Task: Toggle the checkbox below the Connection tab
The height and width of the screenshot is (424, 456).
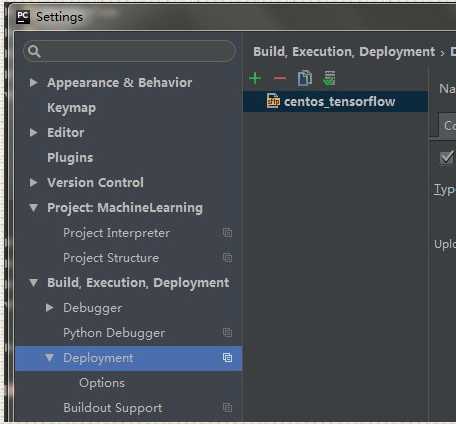Action: (446, 157)
